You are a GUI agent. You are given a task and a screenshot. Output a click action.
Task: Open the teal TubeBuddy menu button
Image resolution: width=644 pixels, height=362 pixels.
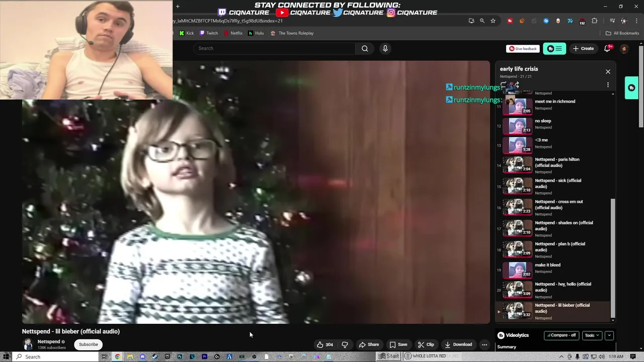[x=554, y=49]
